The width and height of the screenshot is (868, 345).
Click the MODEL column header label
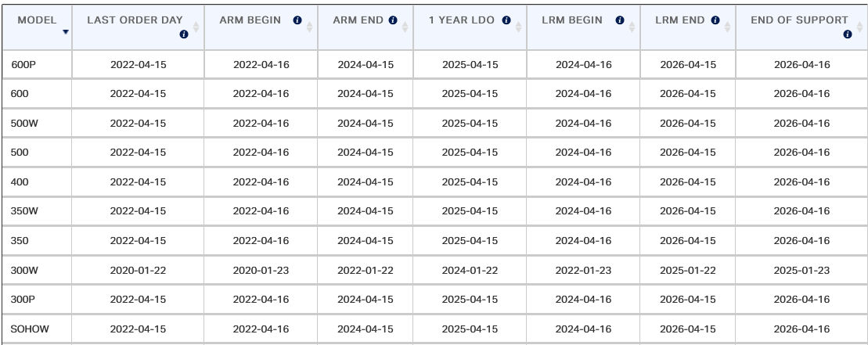37,20
